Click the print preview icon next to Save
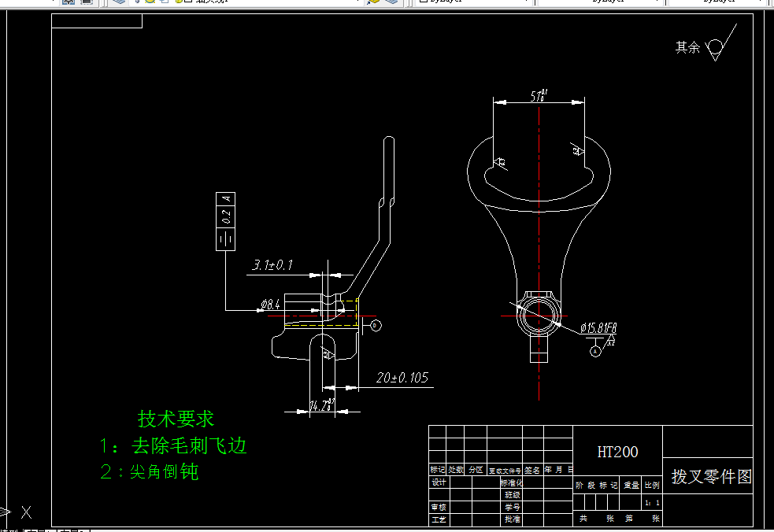774x532 pixels. click(x=85, y=2)
